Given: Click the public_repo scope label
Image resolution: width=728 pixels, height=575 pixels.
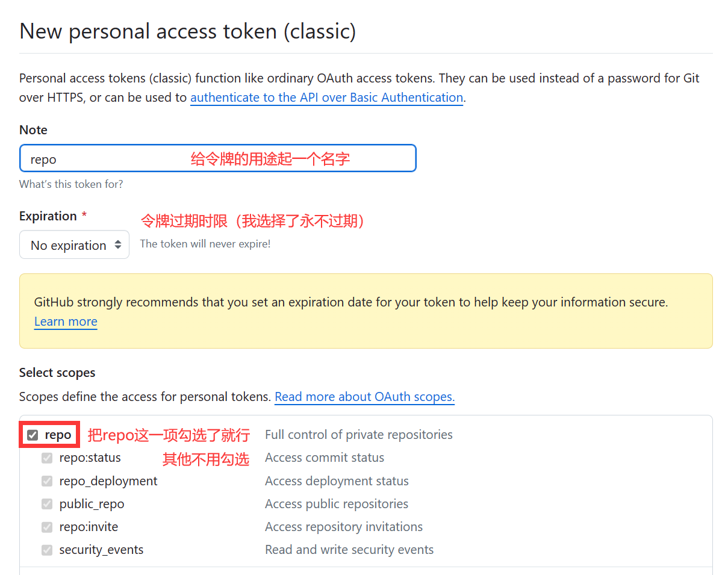Looking at the screenshot, I should 92,504.
